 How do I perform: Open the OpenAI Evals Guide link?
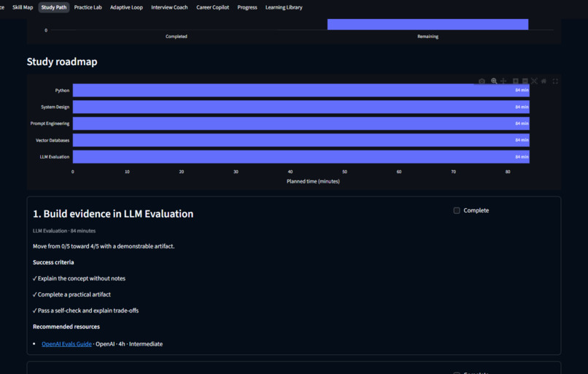pos(66,344)
